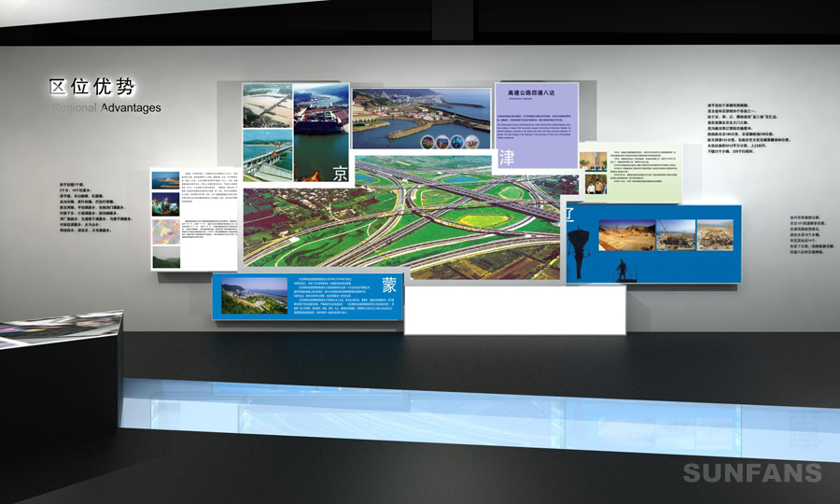
Task: Click the blank white panel below highway photo
Action: [x=514, y=309]
